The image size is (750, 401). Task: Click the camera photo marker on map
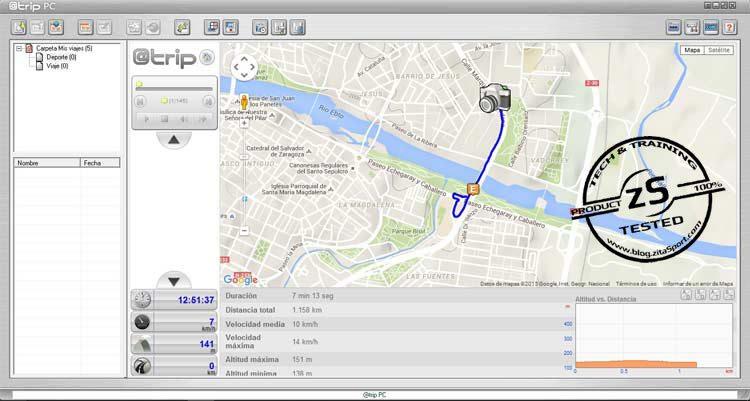tap(495, 97)
